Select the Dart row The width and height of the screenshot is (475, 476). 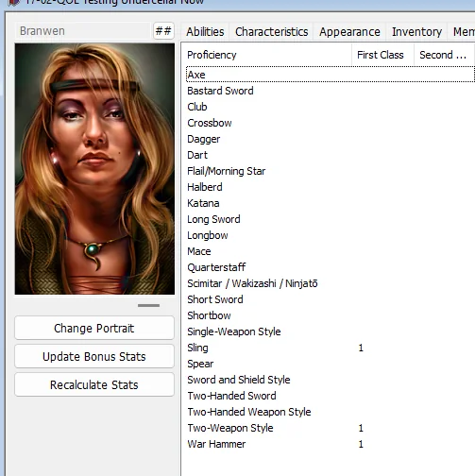tap(330, 155)
